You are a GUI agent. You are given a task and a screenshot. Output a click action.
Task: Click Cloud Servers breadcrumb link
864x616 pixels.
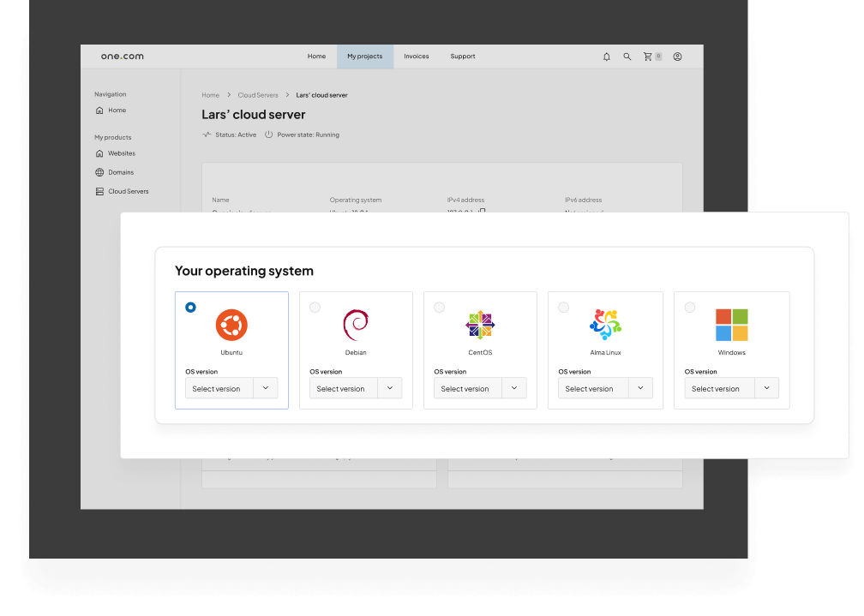click(258, 95)
